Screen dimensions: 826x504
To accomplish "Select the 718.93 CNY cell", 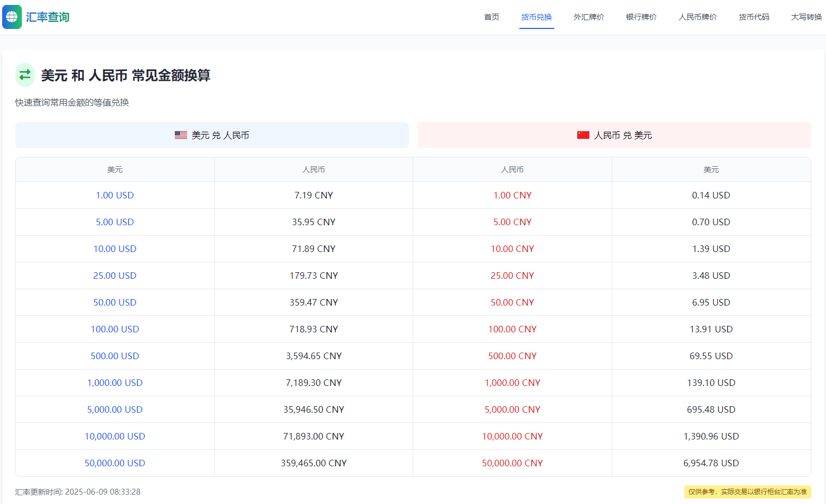I will point(314,329).
